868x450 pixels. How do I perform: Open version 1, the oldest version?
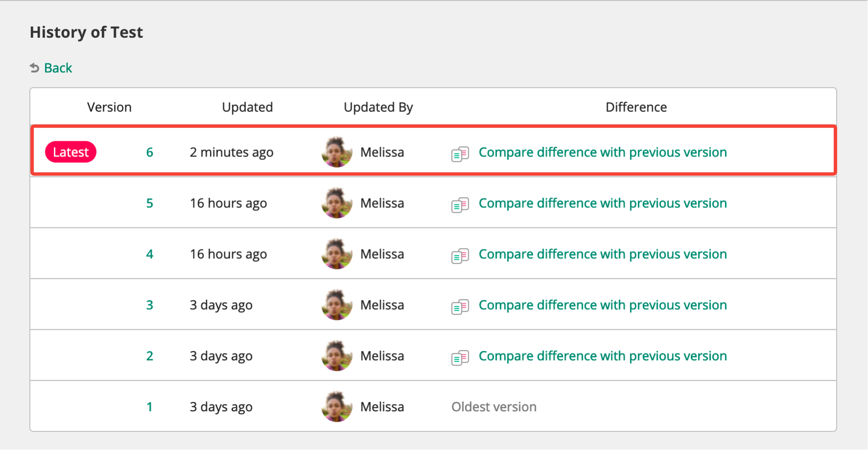149,407
